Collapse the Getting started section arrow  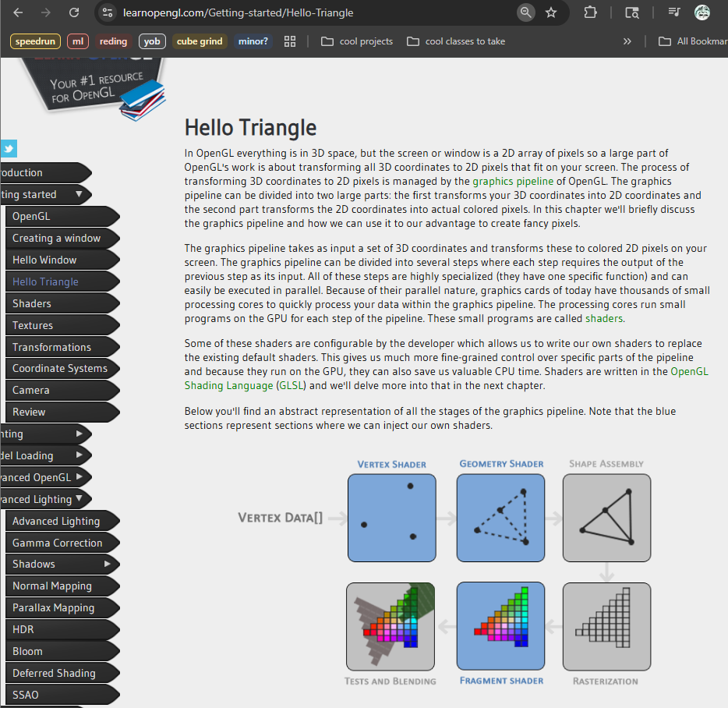pos(79,194)
